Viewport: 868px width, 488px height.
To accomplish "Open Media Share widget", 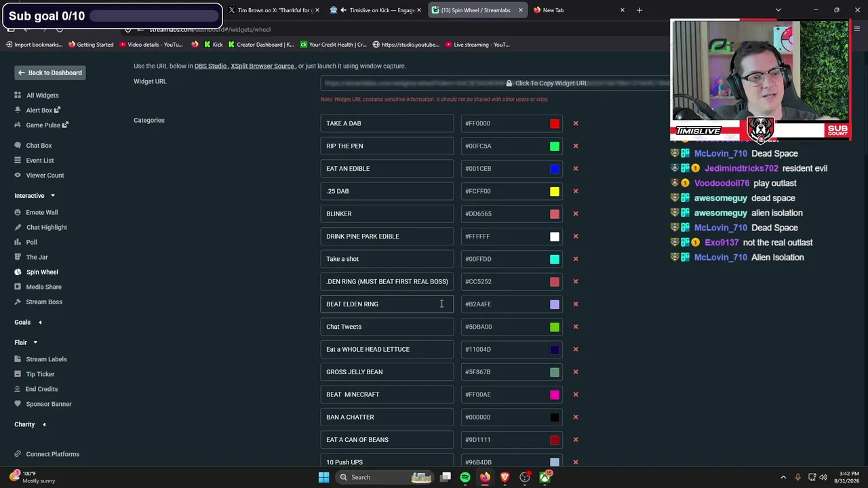I will pyautogui.click(x=43, y=287).
